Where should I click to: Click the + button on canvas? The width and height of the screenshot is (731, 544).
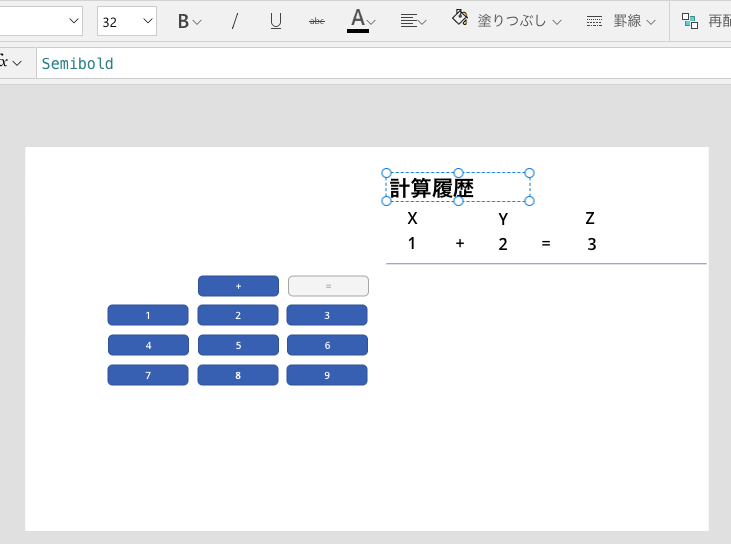(x=238, y=286)
